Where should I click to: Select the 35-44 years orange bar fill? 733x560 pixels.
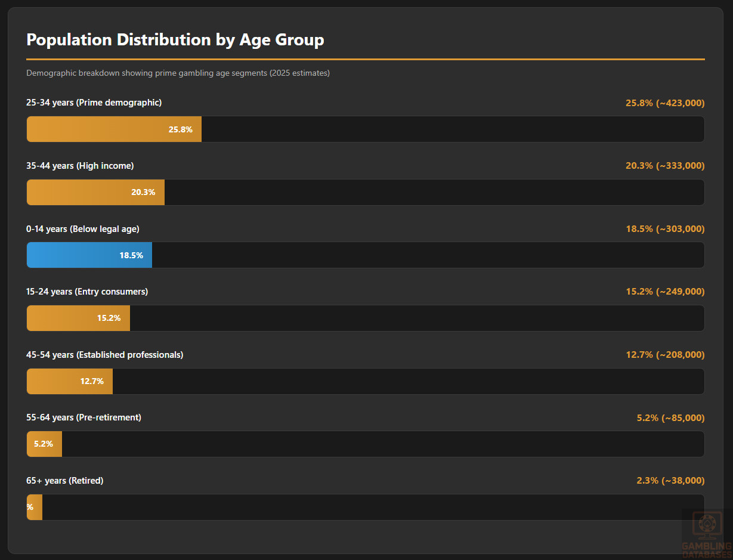click(x=95, y=193)
